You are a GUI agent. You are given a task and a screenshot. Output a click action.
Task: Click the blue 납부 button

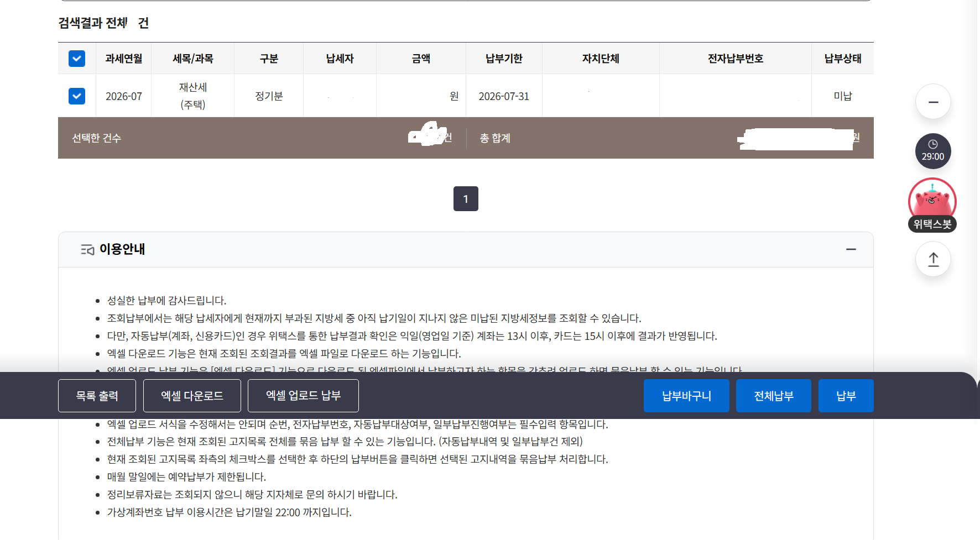(846, 396)
